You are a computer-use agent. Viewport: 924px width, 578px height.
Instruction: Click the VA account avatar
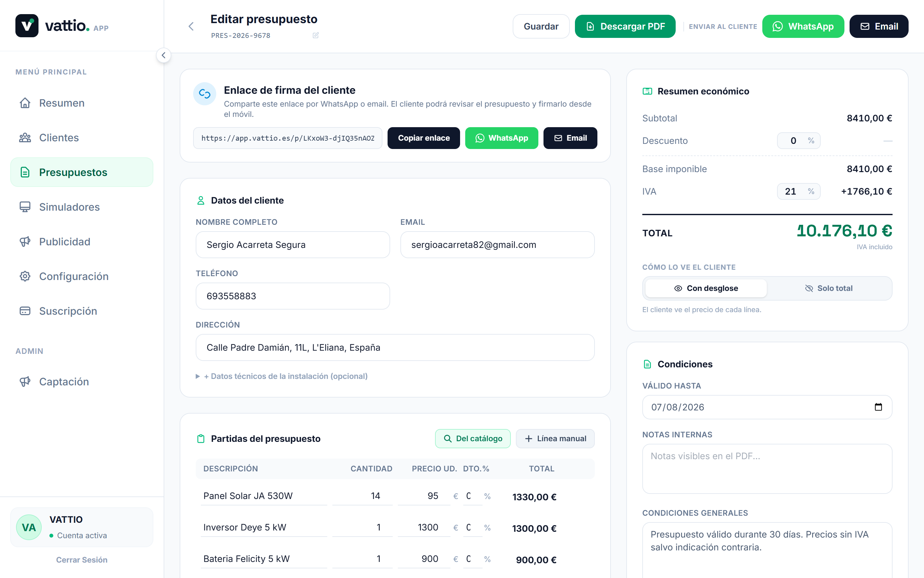29,527
